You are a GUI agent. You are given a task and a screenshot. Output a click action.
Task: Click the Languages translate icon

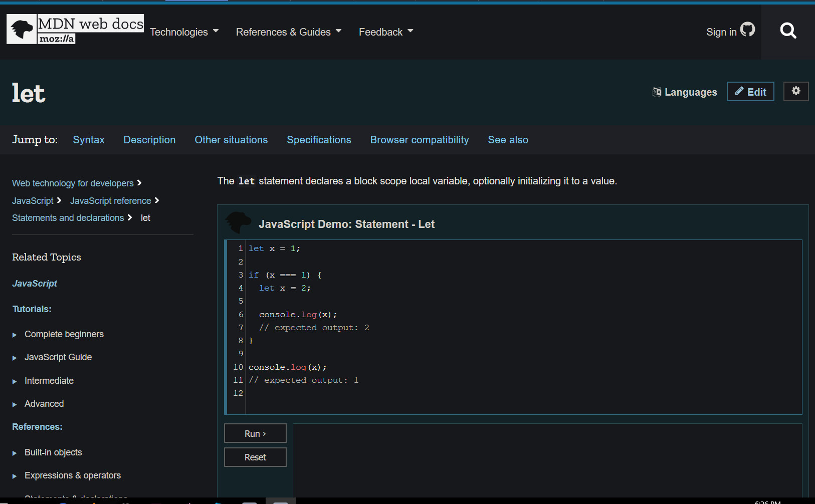pyautogui.click(x=657, y=92)
